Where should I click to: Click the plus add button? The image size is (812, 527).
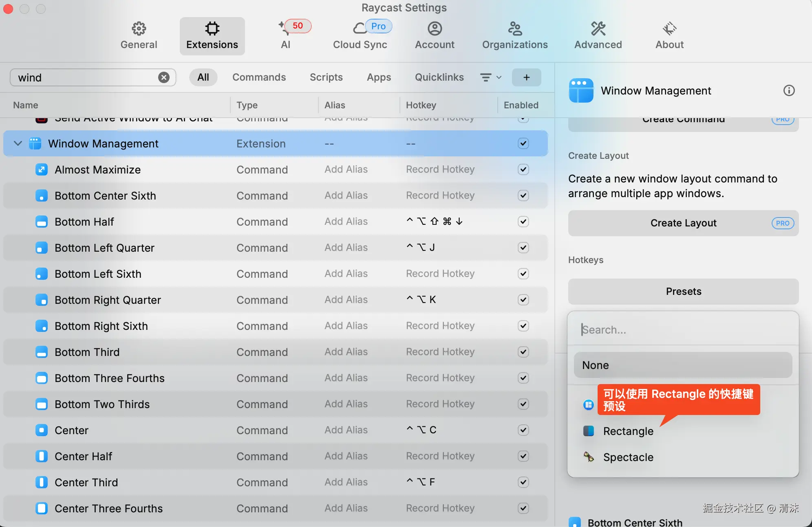526,77
